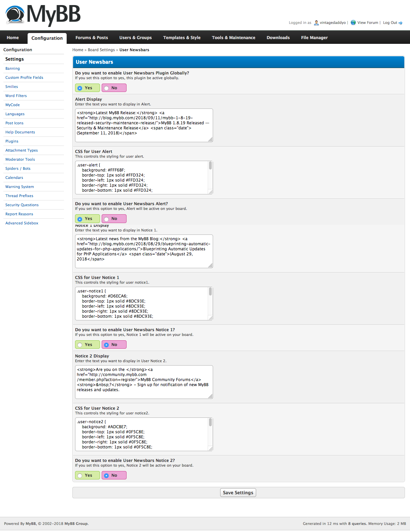
Task: Set User Newsbars Notice 2 to Yes
Action: 80,476
